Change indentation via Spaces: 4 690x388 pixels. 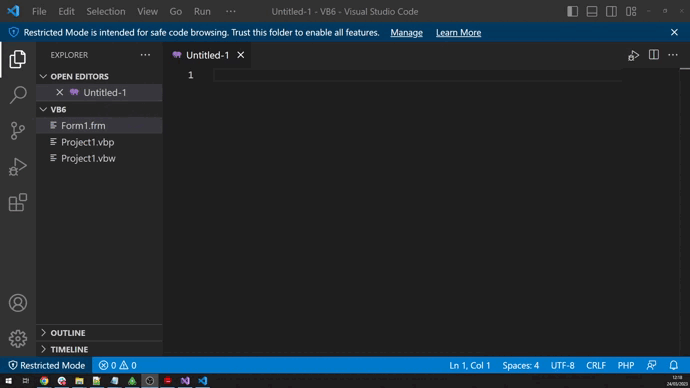click(521, 365)
